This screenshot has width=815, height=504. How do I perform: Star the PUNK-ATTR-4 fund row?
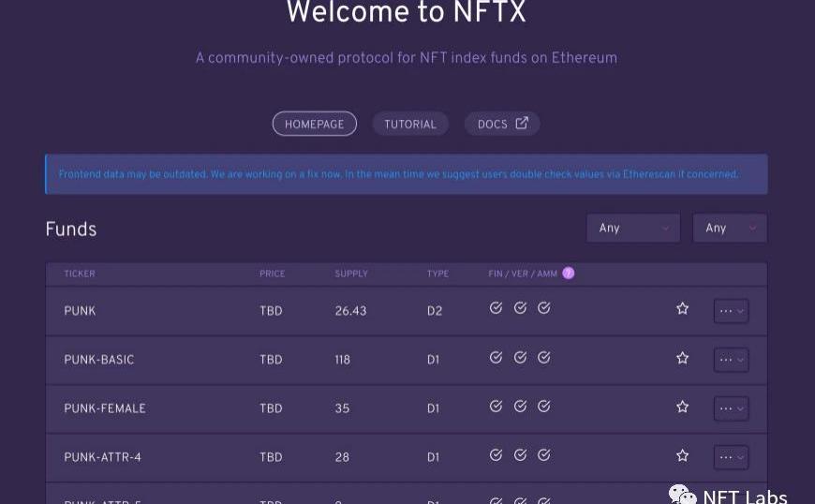coord(682,455)
